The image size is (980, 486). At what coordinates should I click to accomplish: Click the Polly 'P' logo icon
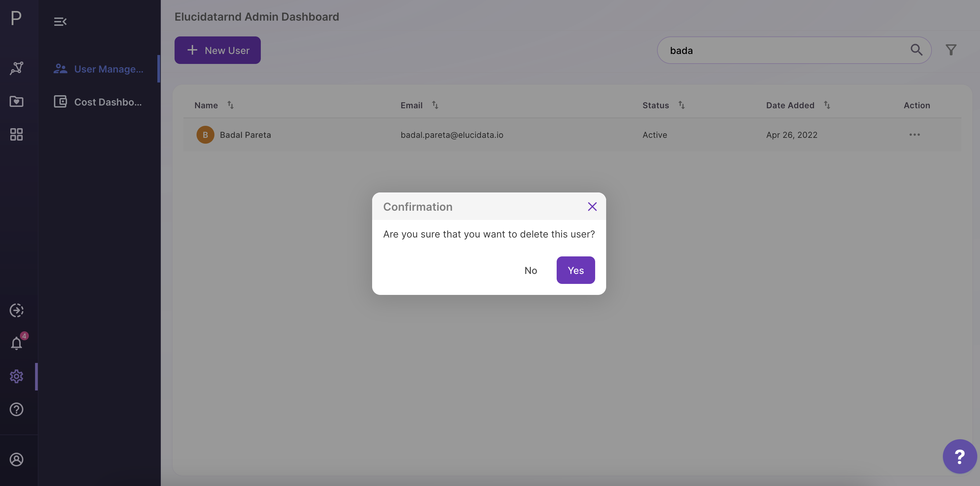(16, 18)
